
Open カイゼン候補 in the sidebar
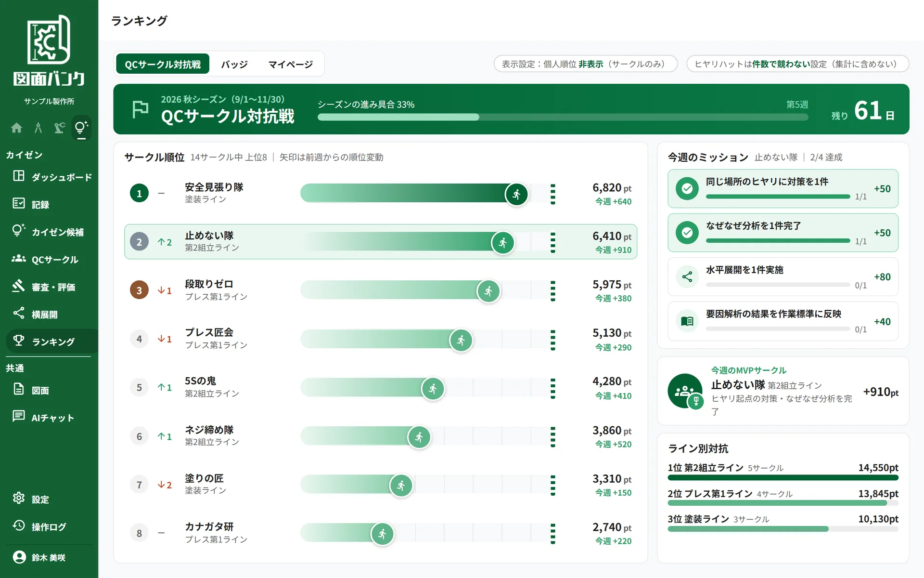coord(51,232)
